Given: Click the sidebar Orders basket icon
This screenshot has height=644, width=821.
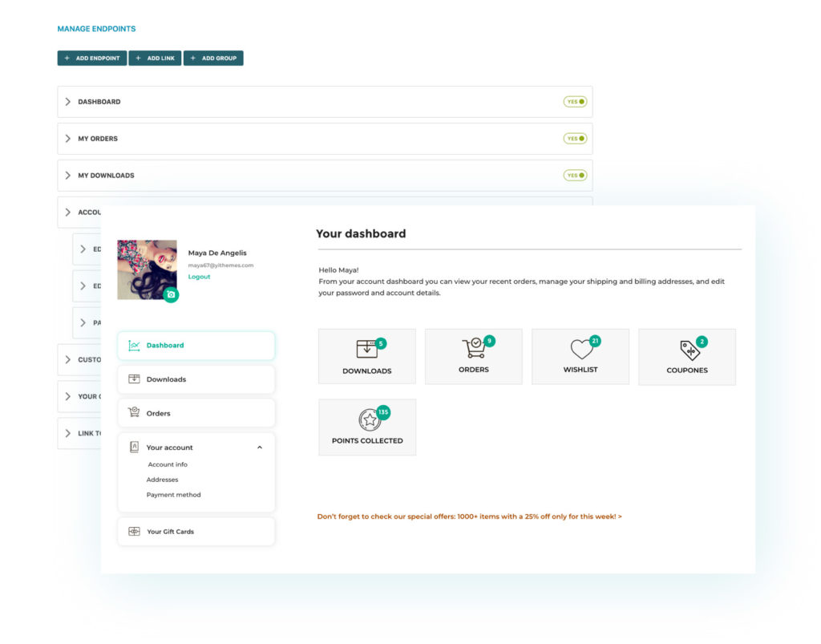Looking at the screenshot, I should [x=134, y=413].
